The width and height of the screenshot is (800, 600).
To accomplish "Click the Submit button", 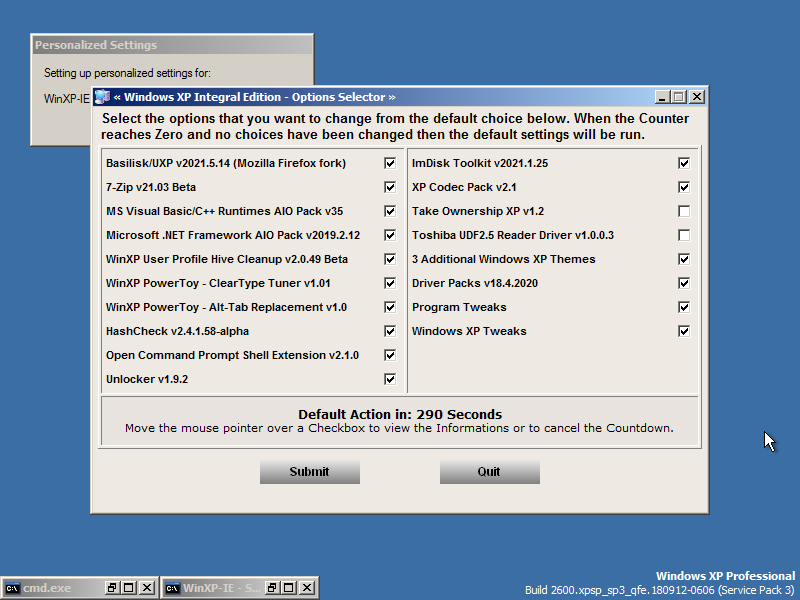I will (310, 472).
